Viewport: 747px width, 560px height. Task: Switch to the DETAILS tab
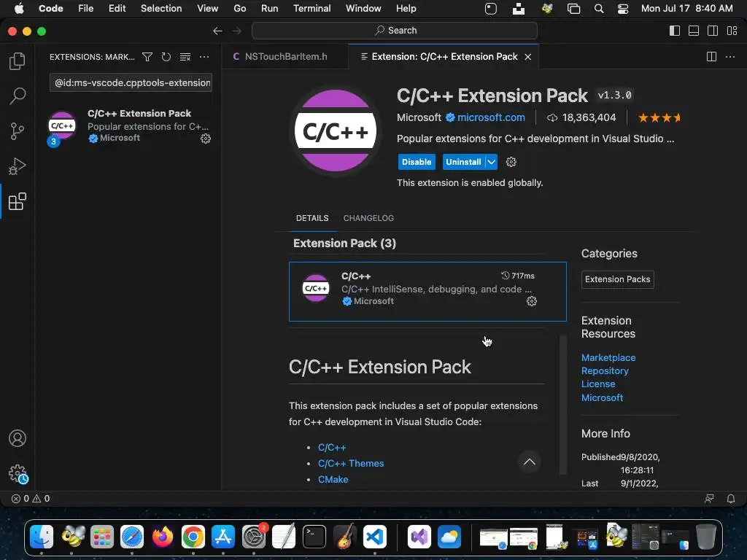coord(312,218)
